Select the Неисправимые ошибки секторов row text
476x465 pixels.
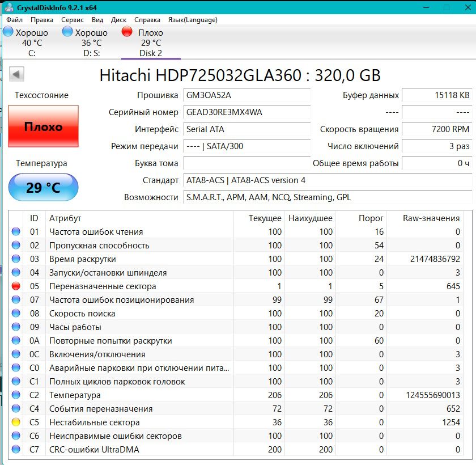[116, 436]
